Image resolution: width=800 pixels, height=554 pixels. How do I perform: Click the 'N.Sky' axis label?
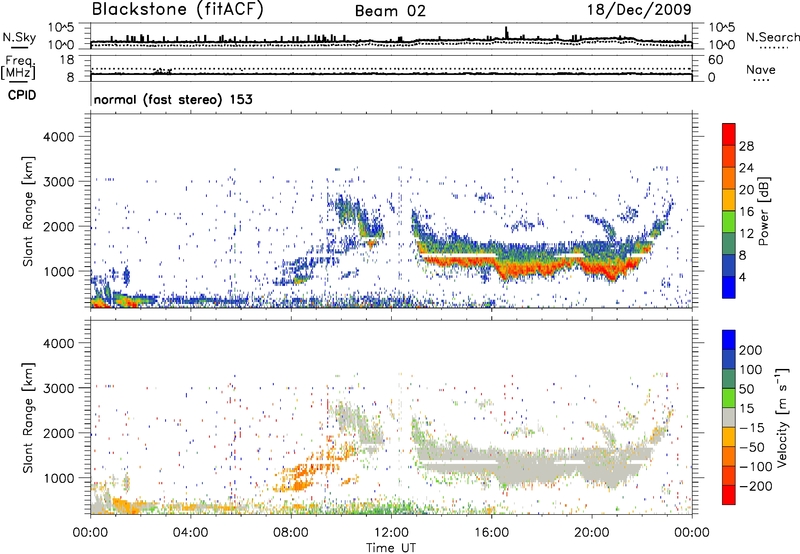(19, 37)
